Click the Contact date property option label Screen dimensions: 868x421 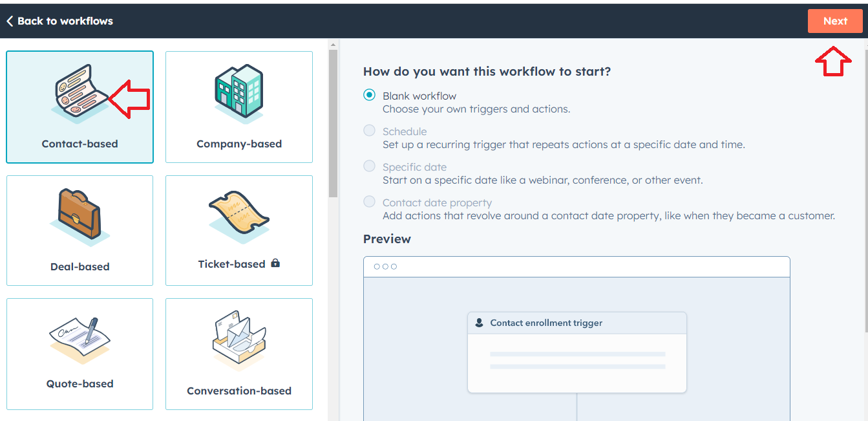437,202
